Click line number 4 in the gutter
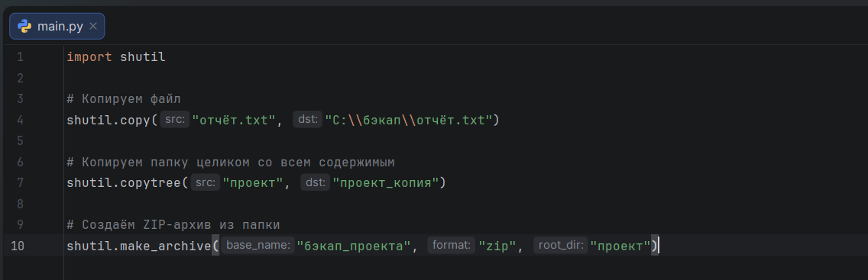Viewport: 868px width, 280px height. (x=20, y=120)
